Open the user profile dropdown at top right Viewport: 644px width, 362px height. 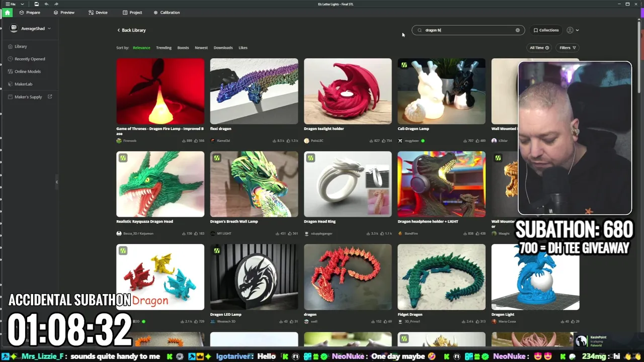pos(573,30)
